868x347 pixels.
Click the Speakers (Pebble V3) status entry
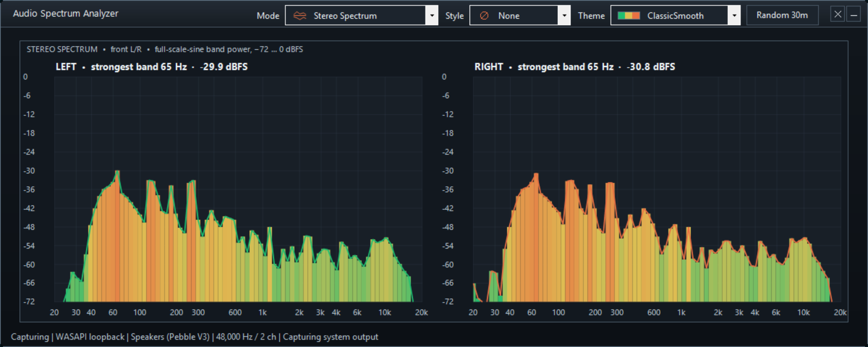click(x=170, y=337)
